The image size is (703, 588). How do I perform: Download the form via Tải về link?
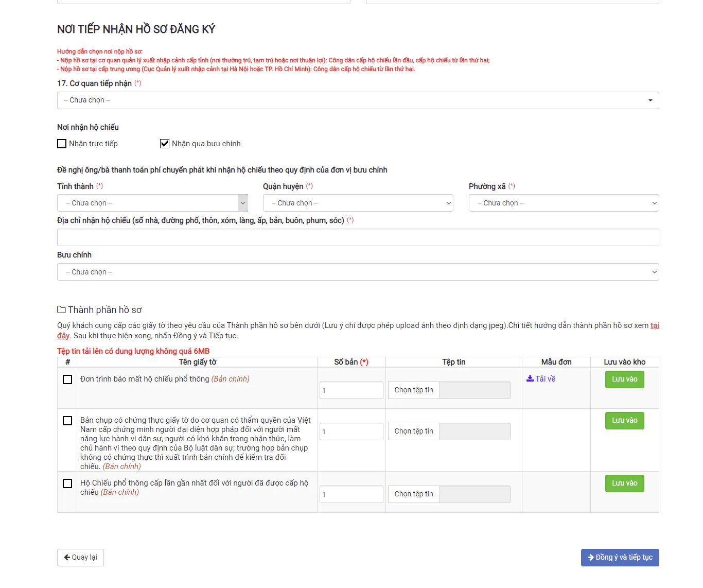(x=541, y=379)
